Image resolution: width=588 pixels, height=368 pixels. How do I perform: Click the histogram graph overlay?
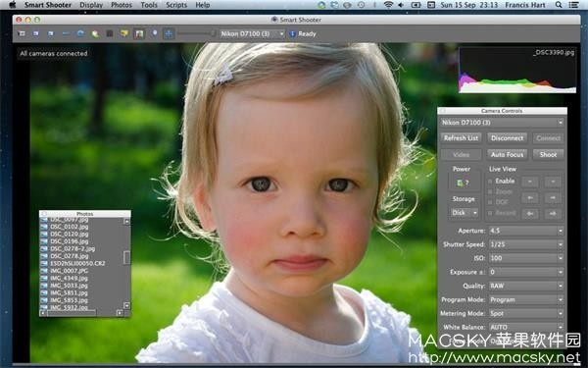[x=517, y=71]
